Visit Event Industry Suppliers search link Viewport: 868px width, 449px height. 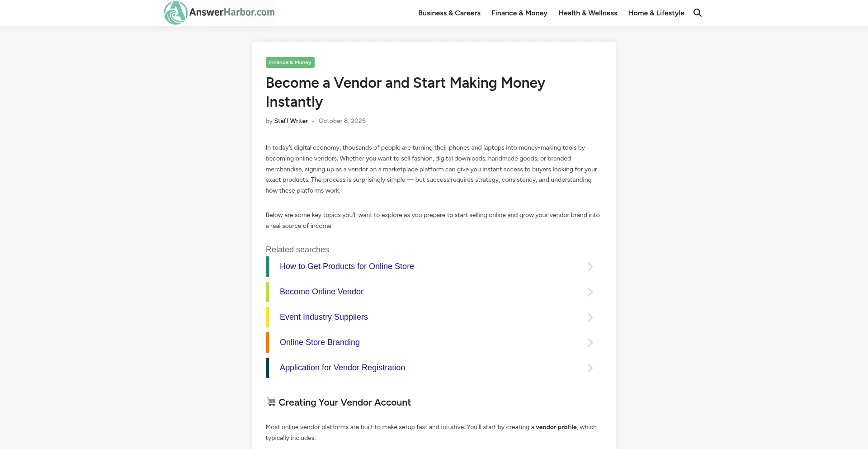pos(324,317)
